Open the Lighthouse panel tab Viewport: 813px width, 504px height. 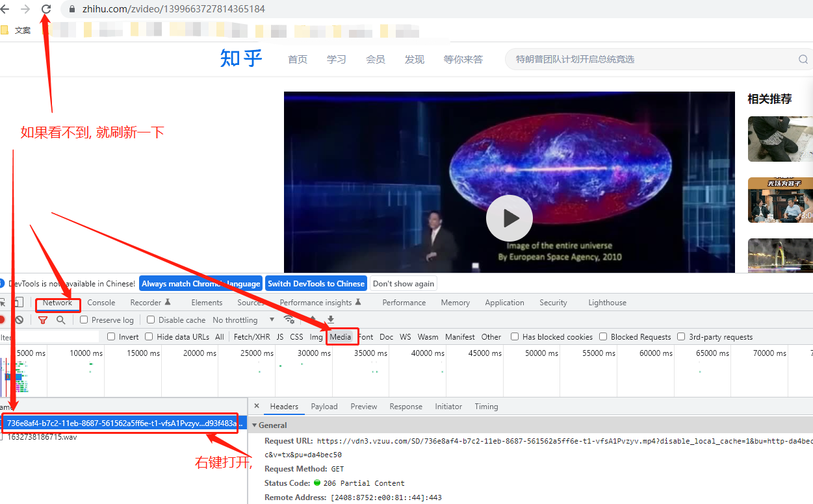click(x=607, y=303)
